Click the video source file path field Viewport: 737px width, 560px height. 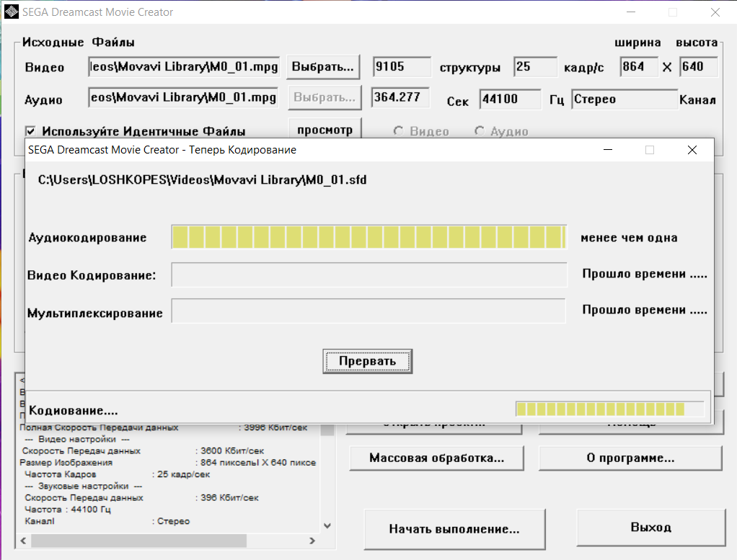184,67
